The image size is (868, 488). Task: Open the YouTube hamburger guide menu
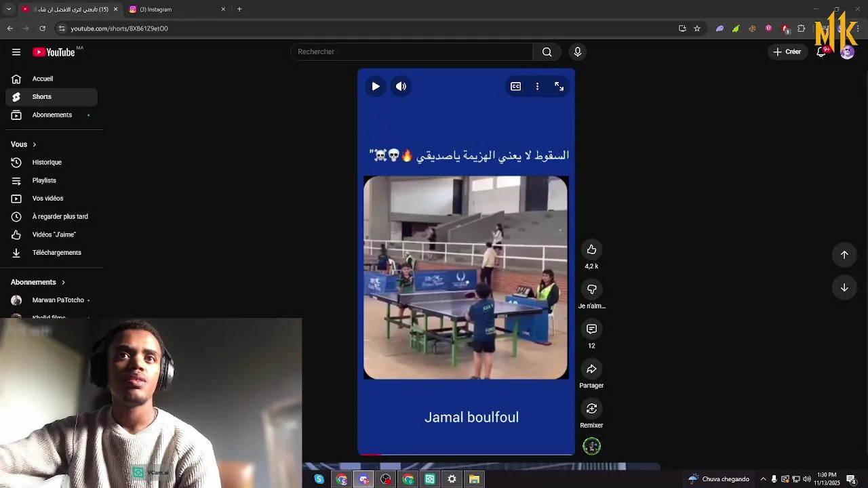[16, 52]
